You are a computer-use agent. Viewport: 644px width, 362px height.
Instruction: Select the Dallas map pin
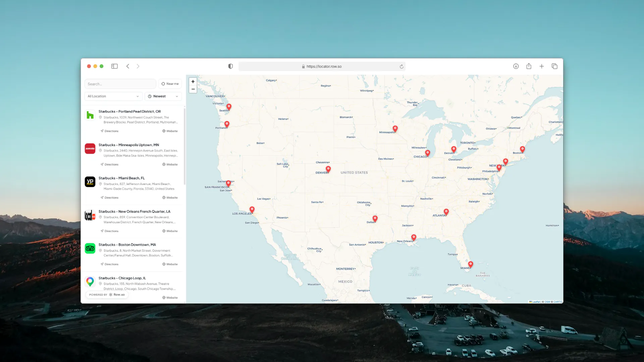point(375,219)
